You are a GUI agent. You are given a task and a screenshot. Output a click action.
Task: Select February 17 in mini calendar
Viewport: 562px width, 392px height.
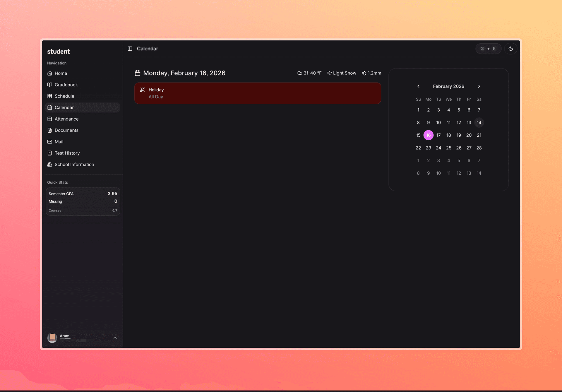coord(438,135)
